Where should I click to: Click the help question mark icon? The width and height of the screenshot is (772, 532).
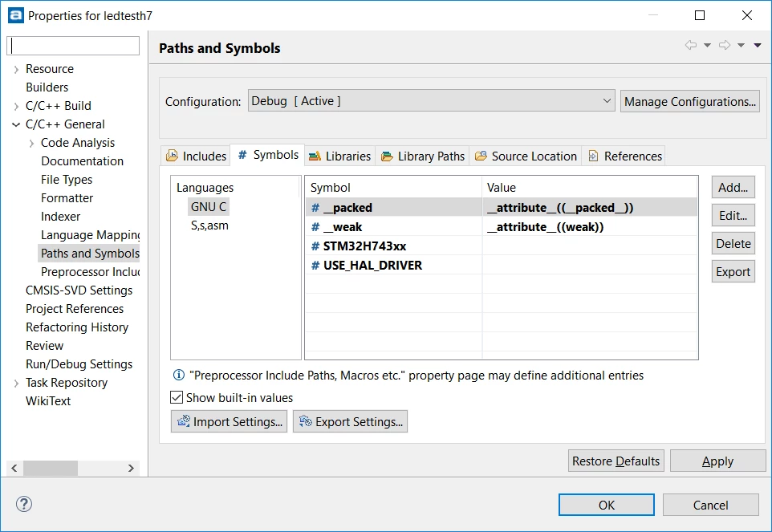[23, 504]
